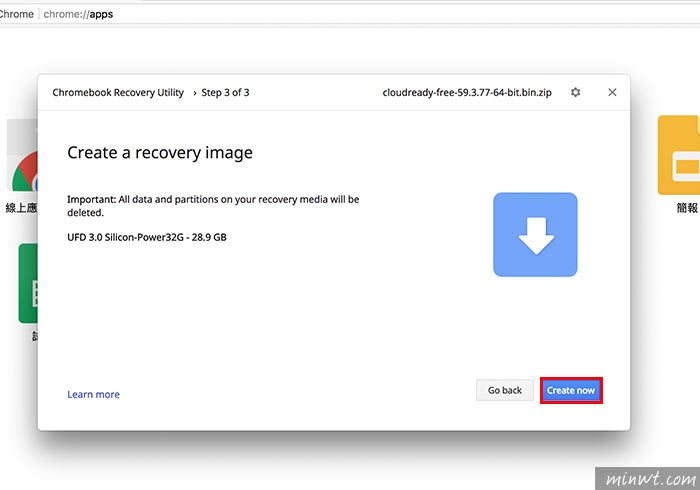
Task: Click the Create now button
Action: pyautogui.click(x=571, y=390)
